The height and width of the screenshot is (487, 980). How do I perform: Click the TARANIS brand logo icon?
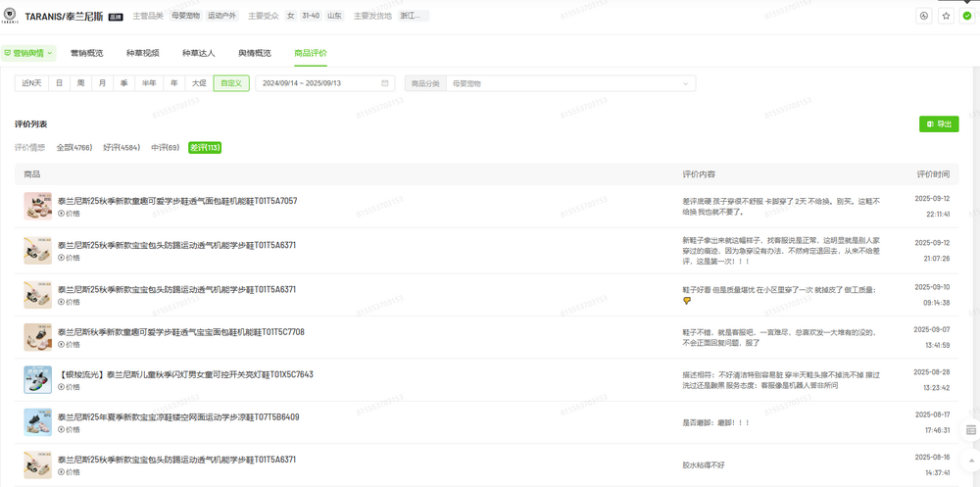10,16
